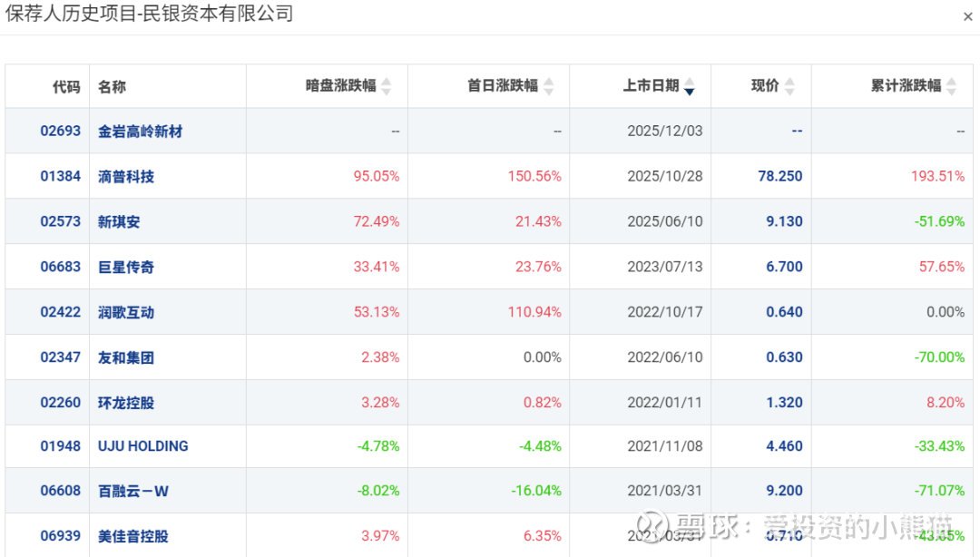Click cumulative change 57.65%

942,267
